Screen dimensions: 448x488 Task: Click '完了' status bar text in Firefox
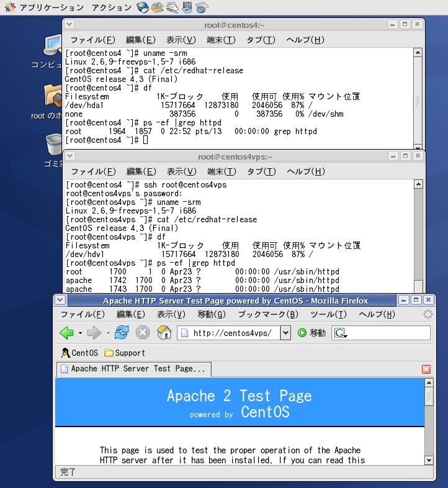pyautogui.click(x=68, y=472)
